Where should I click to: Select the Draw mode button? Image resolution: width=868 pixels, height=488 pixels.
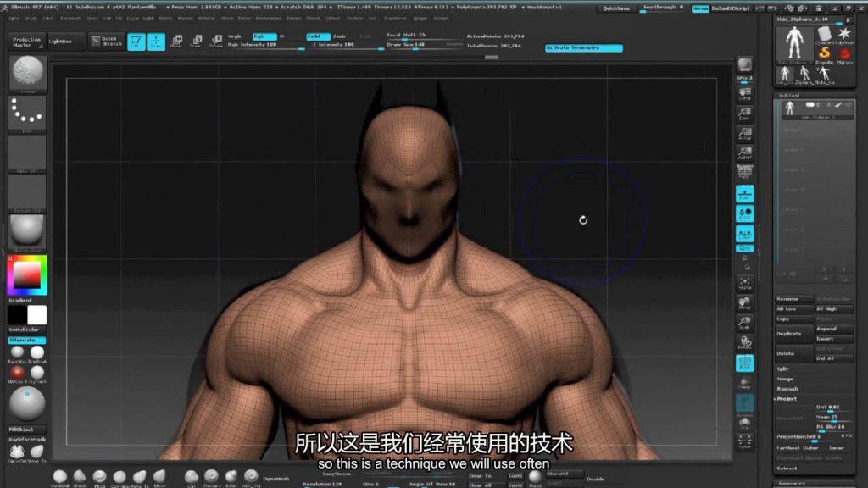(156, 42)
